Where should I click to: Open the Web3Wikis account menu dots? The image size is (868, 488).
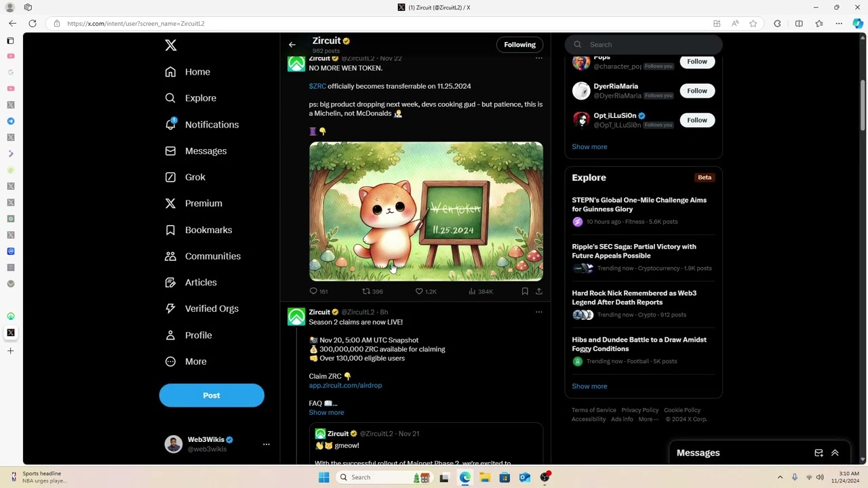click(x=267, y=444)
